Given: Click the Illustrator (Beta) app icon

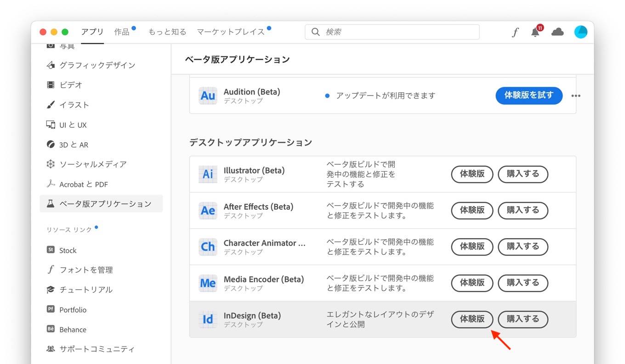Looking at the screenshot, I should coord(208,174).
